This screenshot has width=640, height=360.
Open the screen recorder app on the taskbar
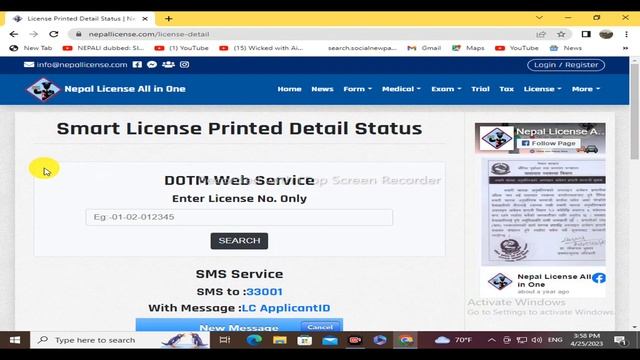355,340
